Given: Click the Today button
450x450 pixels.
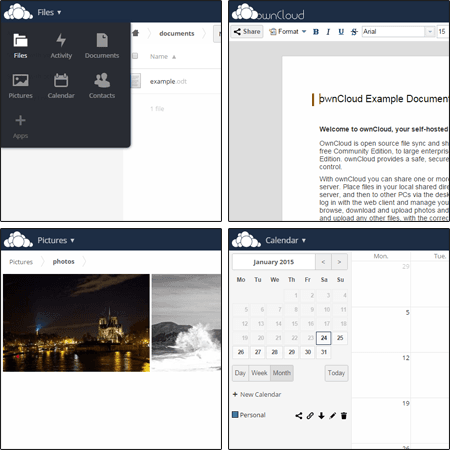Looking at the screenshot, I should [336, 373].
